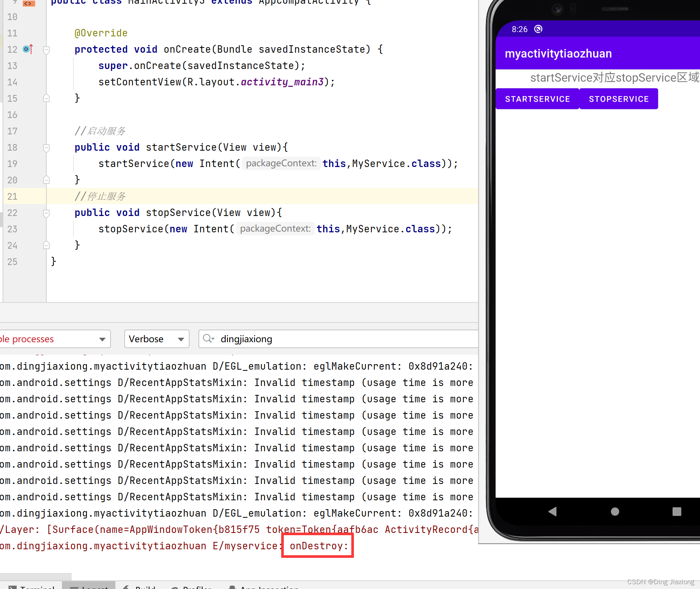Screen dimensions: 700x589
Task: Open the App Inspection tool window tab
Action: point(264,586)
